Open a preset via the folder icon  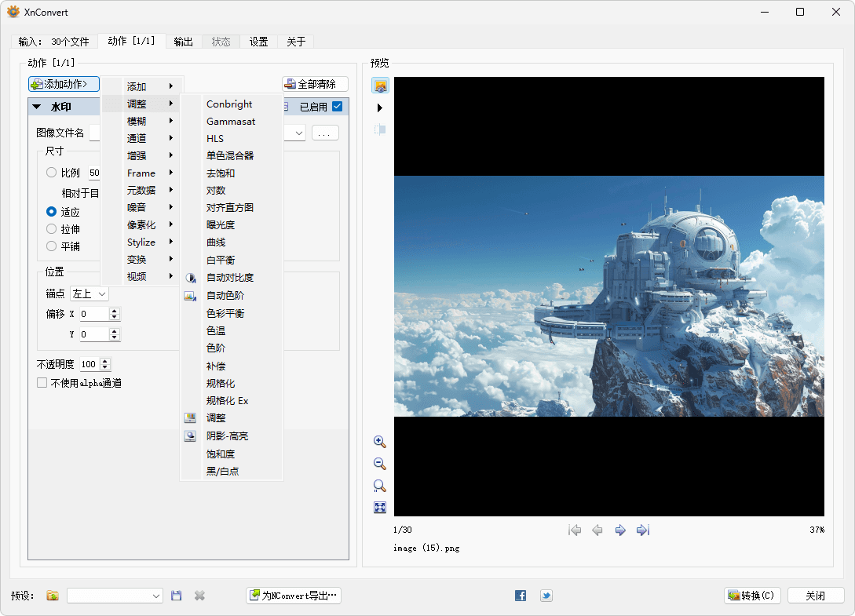(x=52, y=596)
